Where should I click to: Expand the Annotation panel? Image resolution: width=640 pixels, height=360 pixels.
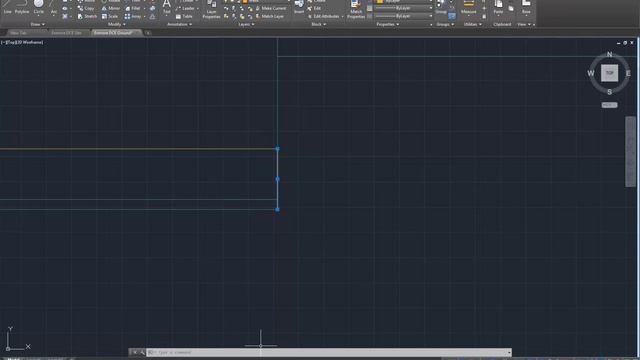(x=180, y=24)
